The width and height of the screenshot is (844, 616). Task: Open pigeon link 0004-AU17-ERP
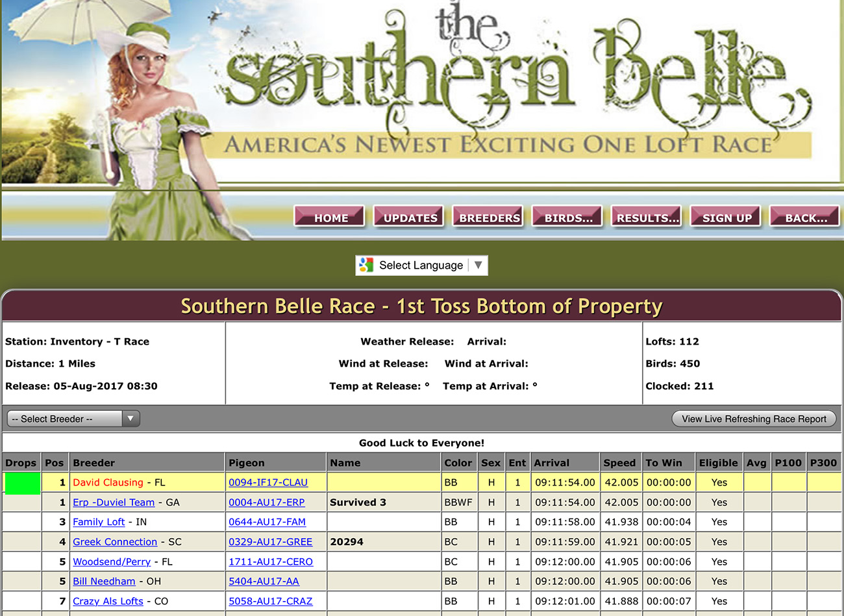coord(266,502)
